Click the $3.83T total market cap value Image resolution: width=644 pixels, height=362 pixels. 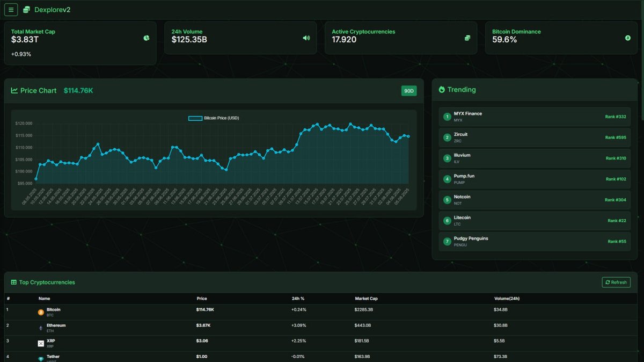point(25,40)
